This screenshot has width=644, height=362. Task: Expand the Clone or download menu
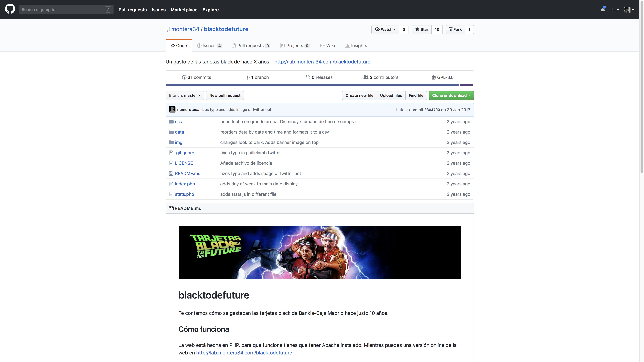pyautogui.click(x=451, y=95)
